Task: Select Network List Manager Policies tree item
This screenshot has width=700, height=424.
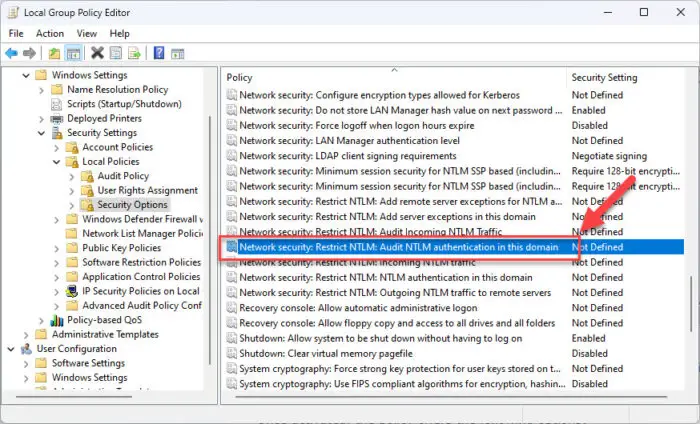Action: click(x=142, y=233)
